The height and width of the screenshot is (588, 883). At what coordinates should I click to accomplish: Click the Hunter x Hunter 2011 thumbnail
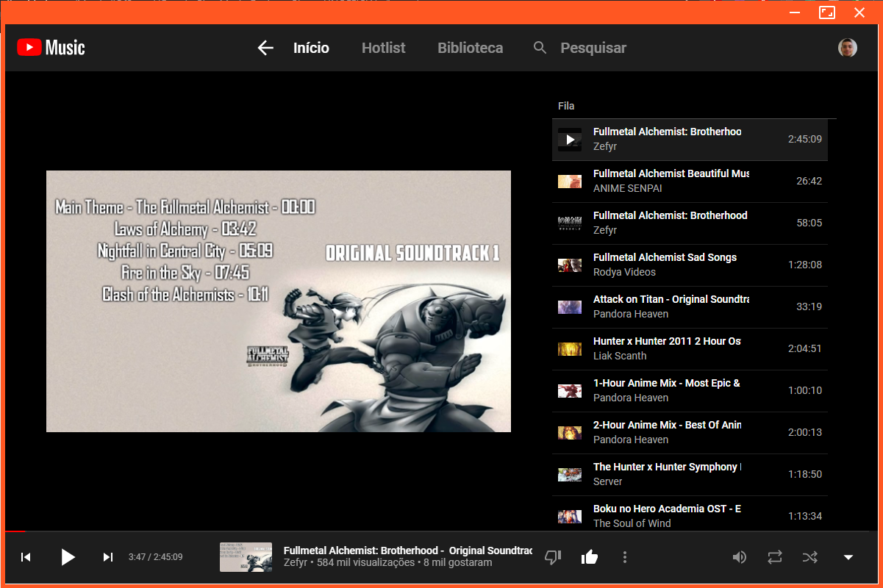(x=570, y=349)
